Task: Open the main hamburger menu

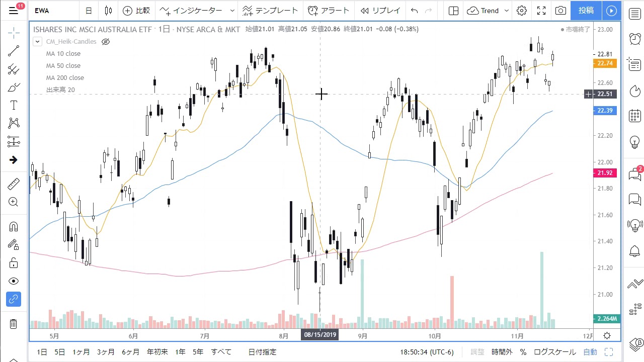Action: click(14, 10)
